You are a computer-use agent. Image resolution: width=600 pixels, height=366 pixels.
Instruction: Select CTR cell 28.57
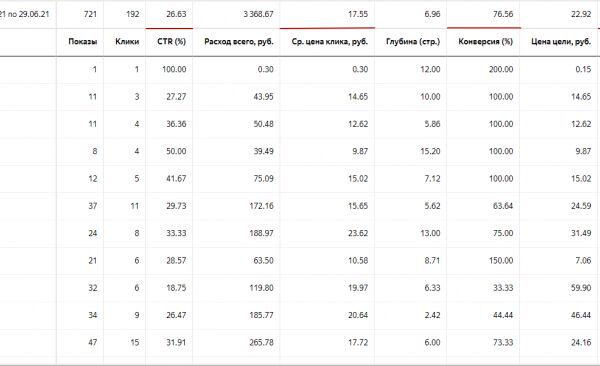click(x=176, y=261)
